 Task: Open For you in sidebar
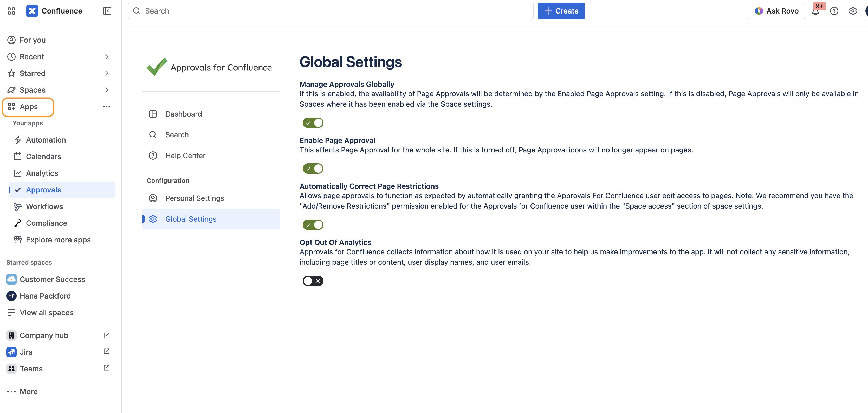[x=61, y=40]
